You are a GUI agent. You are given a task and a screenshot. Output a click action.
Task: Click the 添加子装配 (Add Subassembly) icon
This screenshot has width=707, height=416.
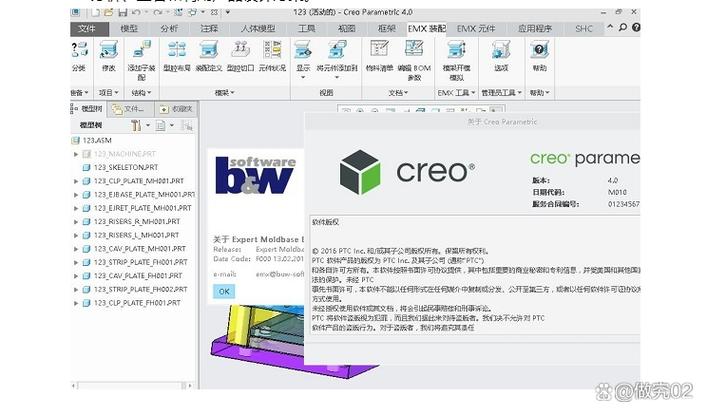pos(142,50)
